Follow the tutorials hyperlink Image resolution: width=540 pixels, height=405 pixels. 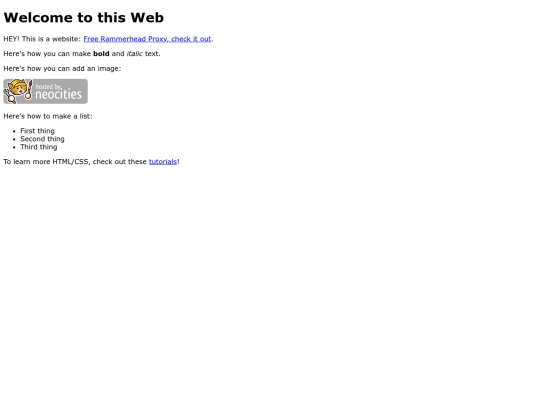click(x=163, y=162)
